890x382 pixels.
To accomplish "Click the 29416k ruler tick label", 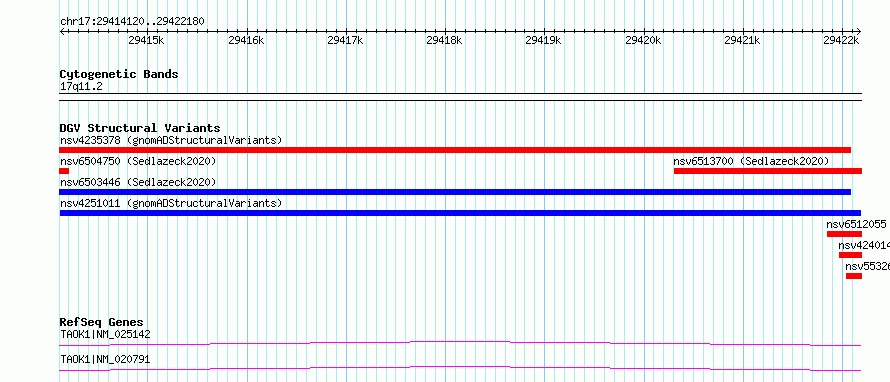I will (246, 40).
